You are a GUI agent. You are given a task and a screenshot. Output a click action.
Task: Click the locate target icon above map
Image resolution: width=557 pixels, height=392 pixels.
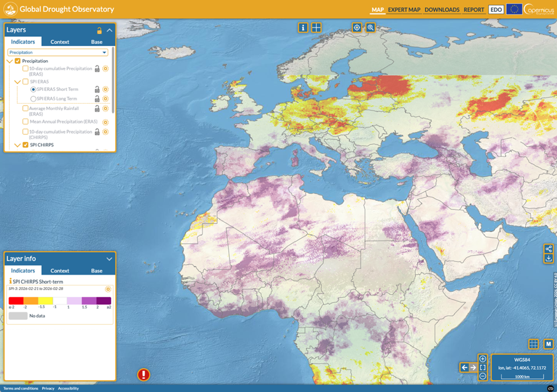click(x=357, y=27)
